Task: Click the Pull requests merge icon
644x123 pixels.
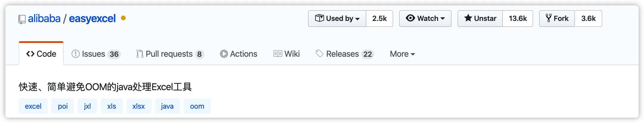Action: pos(140,54)
